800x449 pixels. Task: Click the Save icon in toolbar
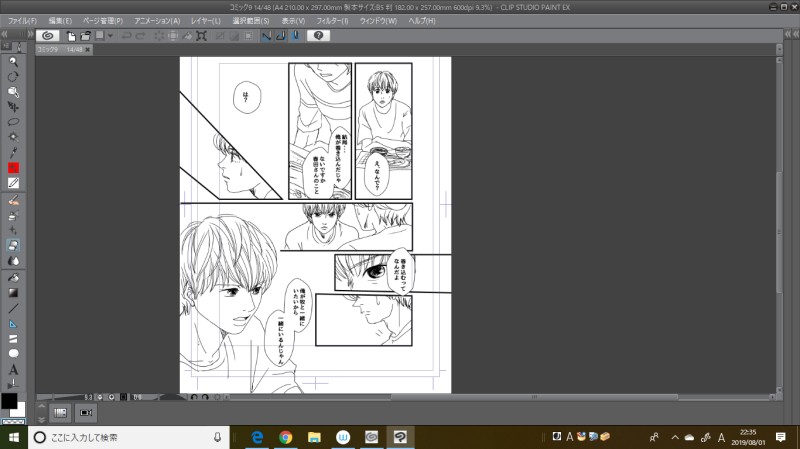100,36
